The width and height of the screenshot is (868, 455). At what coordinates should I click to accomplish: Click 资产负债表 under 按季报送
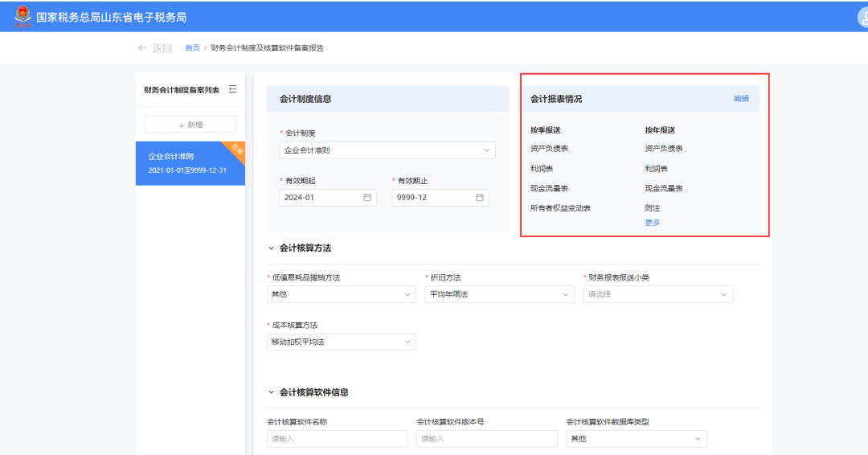click(x=549, y=149)
